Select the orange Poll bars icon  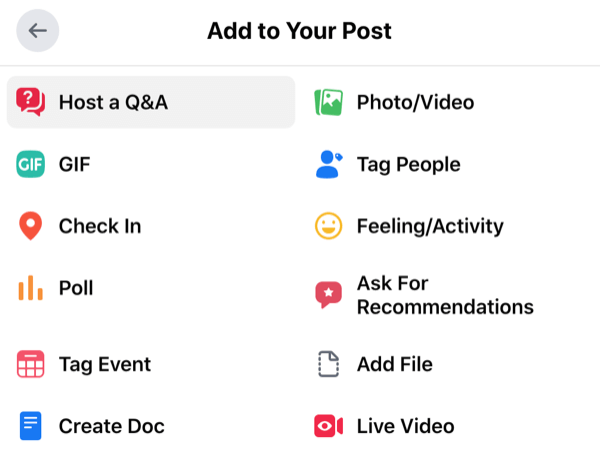click(31, 288)
